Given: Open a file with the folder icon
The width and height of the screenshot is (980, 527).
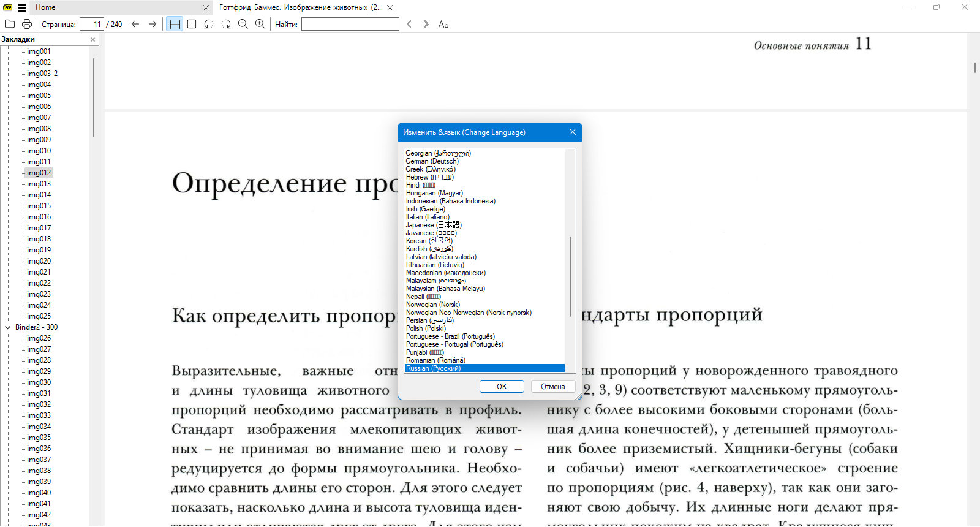Looking at the screenshot, I should pos(10,24).
